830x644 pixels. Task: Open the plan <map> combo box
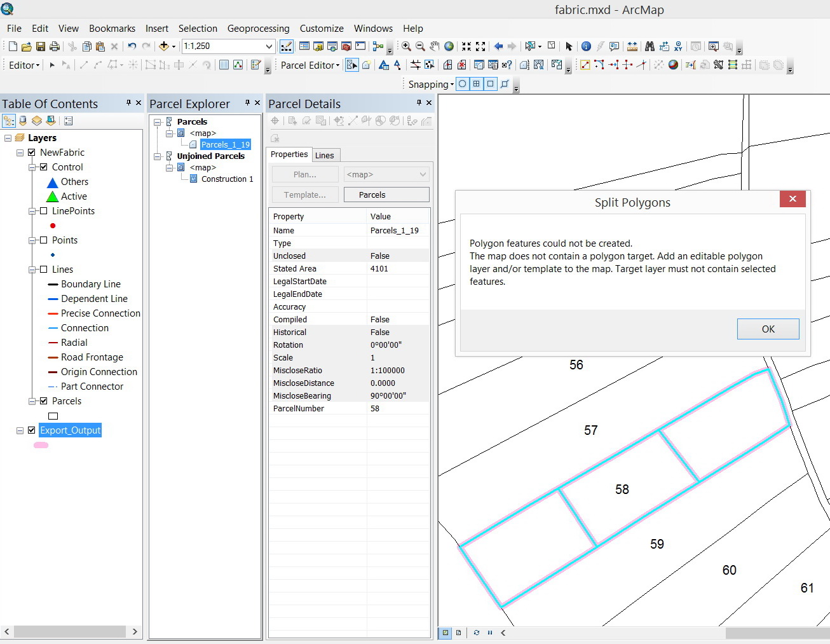[x=386, y=174]
